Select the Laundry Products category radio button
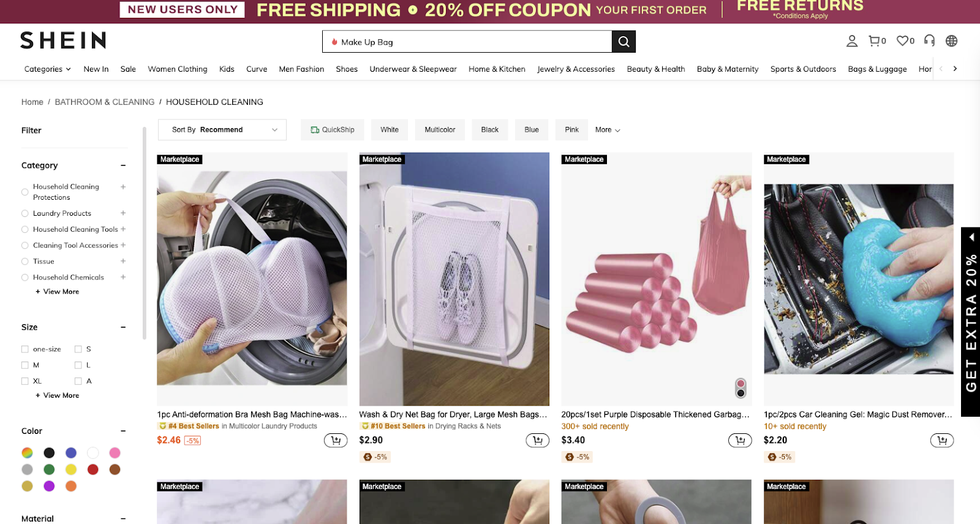 [x=24, y=213]
